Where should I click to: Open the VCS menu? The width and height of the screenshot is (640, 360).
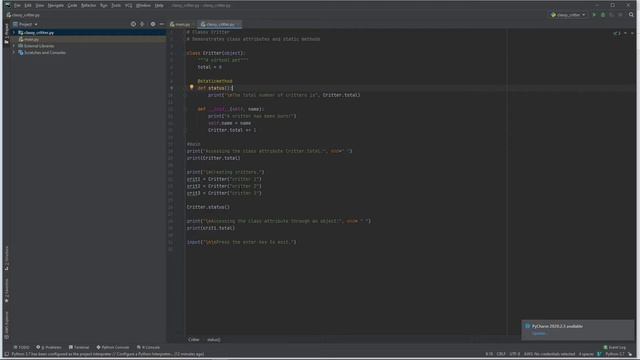point(129,6)
